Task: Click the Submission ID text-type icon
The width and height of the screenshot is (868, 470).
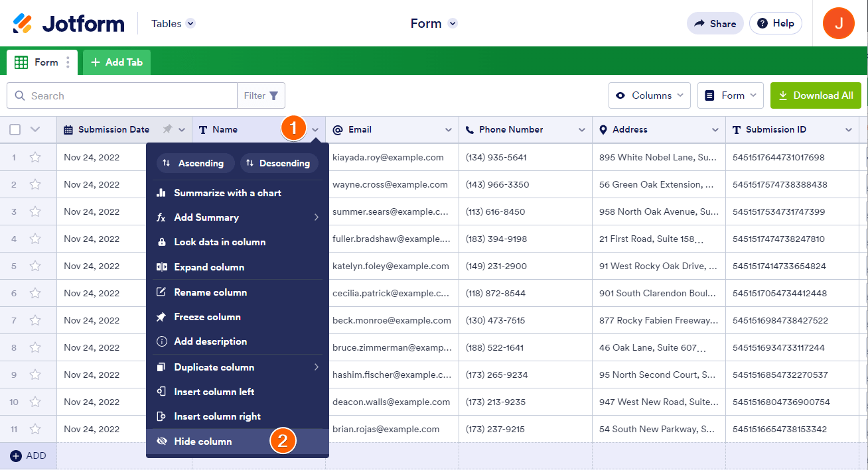Action: click(x=737, y=129)
